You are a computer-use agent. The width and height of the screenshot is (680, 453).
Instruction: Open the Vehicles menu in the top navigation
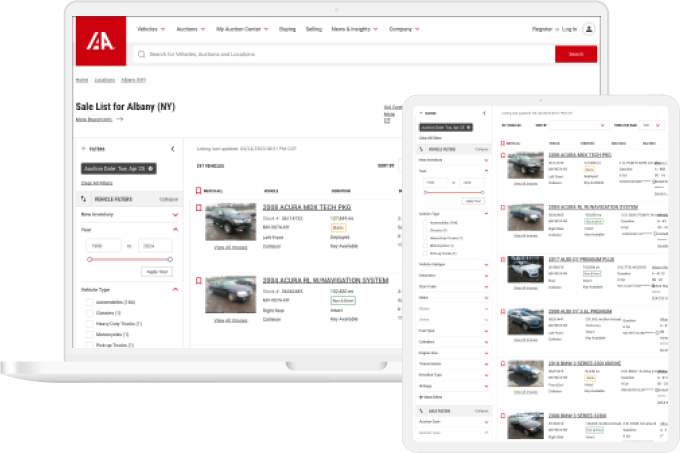point(151,29)
